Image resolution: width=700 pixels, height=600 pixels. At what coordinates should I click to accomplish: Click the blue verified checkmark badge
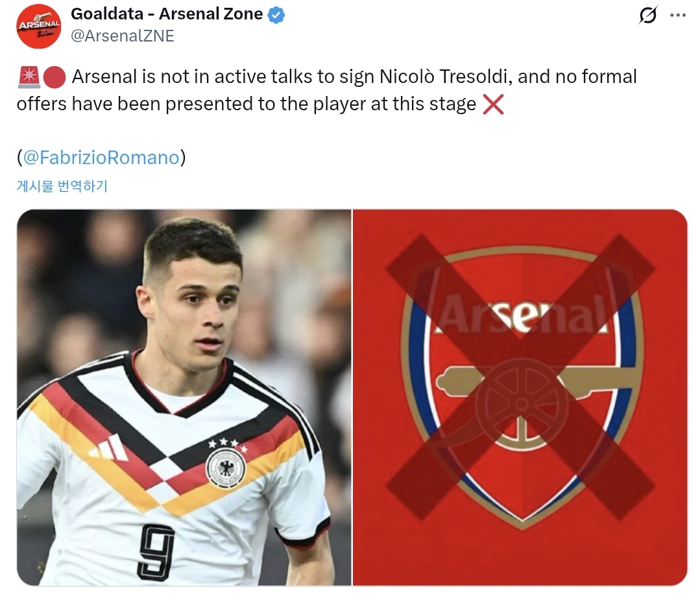(277, 15)
